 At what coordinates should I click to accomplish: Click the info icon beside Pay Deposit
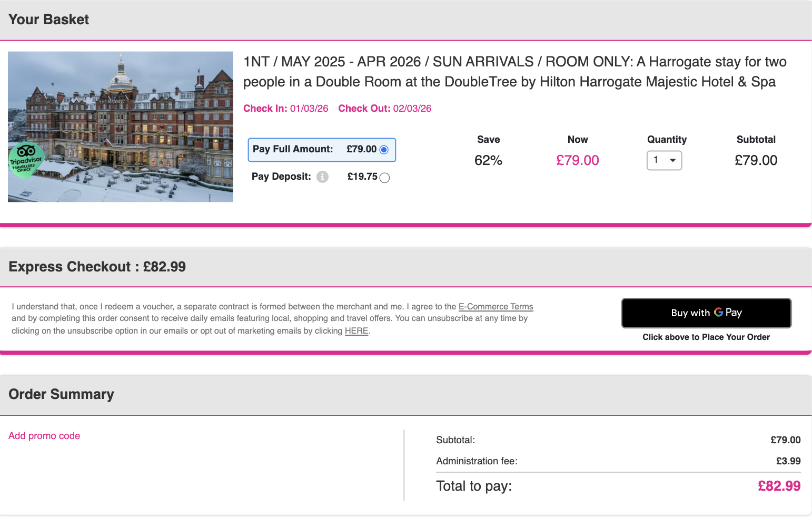(322, 177)
